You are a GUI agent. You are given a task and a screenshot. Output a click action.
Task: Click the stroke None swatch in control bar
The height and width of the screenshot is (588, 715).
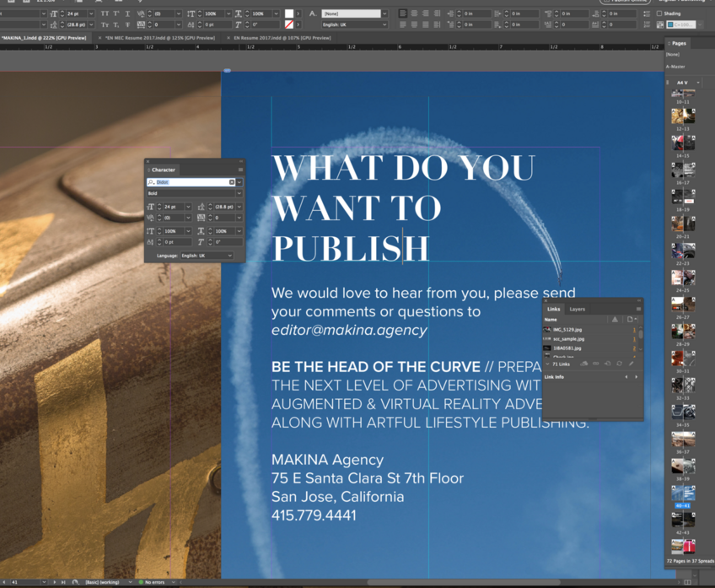pyautogui.click(x=289, y=24)
